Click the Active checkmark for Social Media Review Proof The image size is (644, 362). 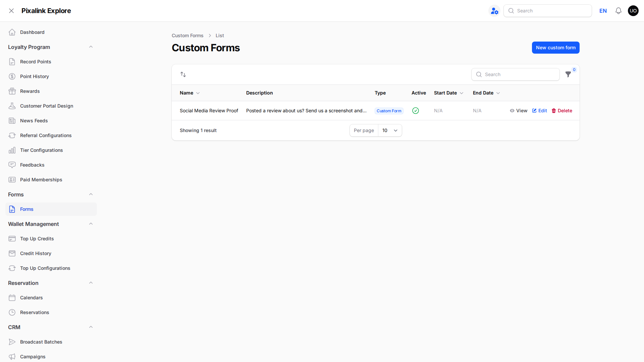(x=416, y=111)
